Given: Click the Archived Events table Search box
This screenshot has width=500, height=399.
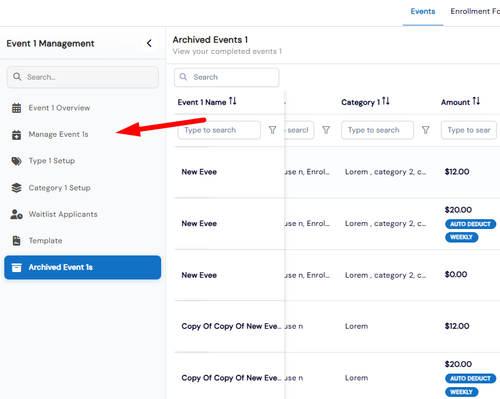Looking at the screenshot, I should pos(226,77).
